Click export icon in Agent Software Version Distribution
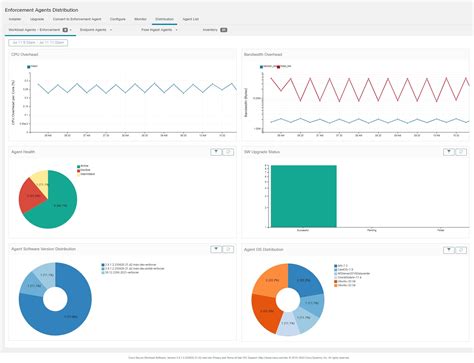The height and width of the screenshot is (363, 474). coord(228,249)
